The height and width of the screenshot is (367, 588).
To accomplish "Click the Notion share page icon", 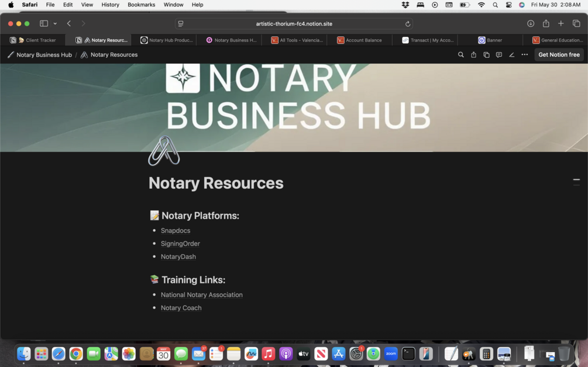I will [x=474, y=55].
